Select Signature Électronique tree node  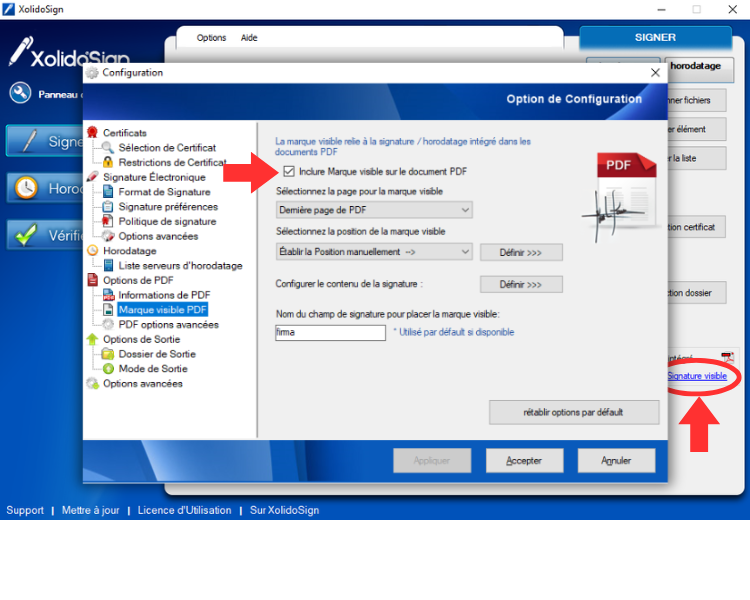154,177
